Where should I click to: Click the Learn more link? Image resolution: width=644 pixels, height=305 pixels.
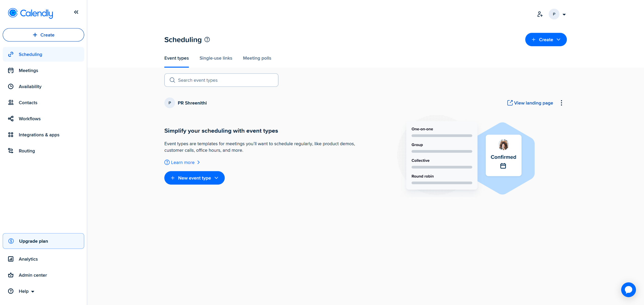(x=182, y=163)
